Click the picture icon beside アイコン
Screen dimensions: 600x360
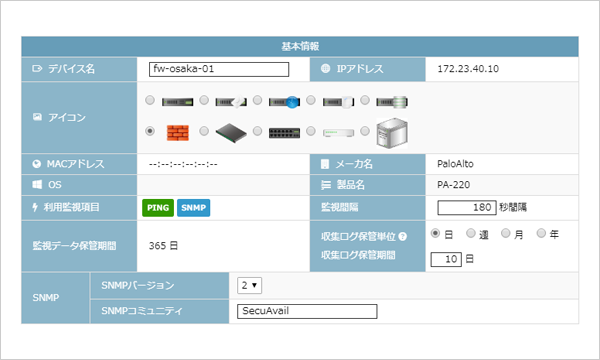click(37, 117)
